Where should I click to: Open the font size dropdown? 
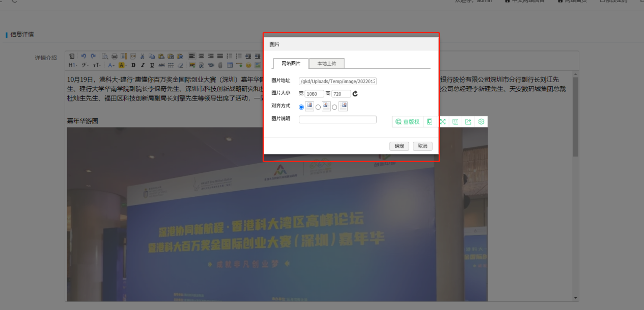point(97,65)
